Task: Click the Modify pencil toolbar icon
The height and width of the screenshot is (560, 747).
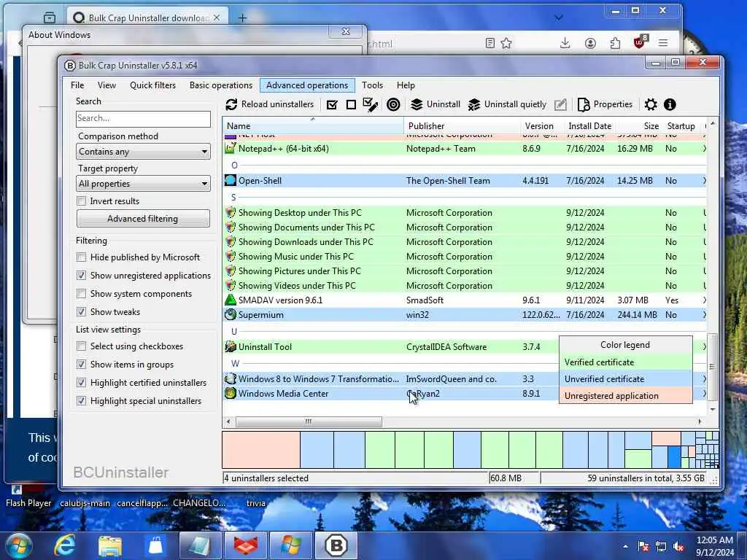Action: tap(561, 104)
